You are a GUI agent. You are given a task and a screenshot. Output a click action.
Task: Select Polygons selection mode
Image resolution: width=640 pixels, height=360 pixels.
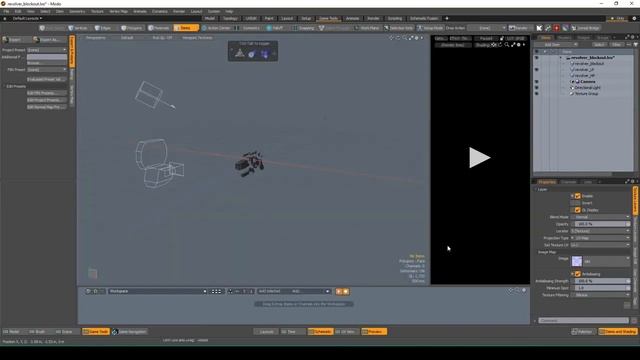pyautogui.click(x=132, y=28)
